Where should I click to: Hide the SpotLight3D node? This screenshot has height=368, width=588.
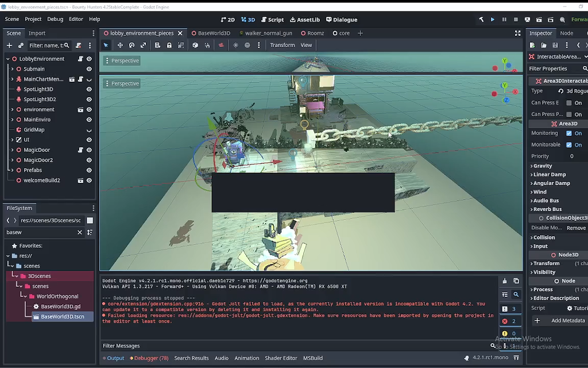coord(89,89)
